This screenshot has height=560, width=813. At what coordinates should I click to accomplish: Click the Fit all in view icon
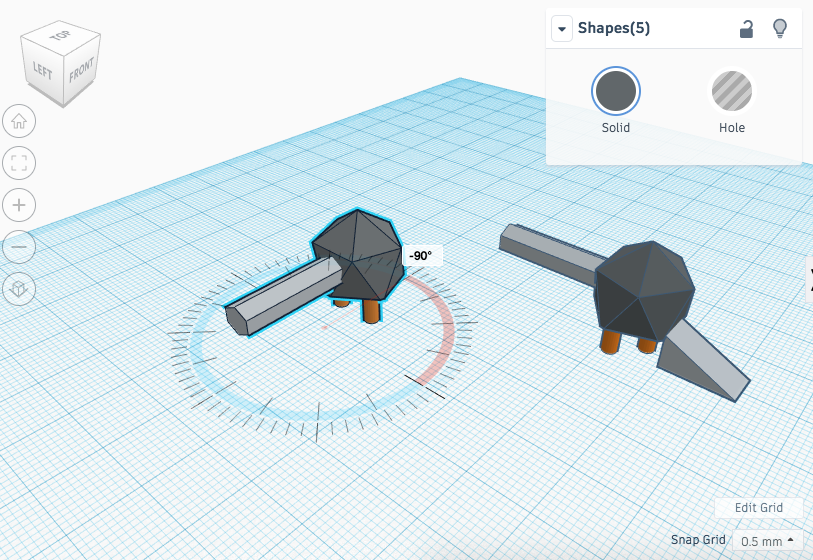tap(19, 163)
